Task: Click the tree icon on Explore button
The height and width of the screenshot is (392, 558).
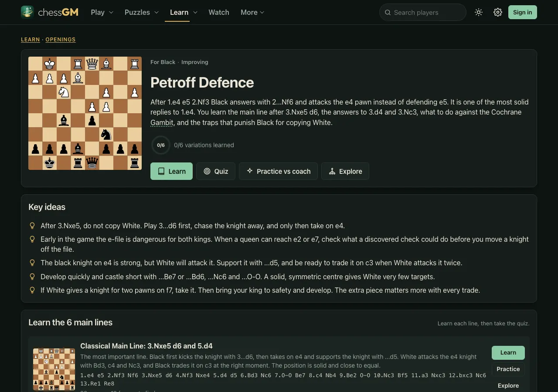Action: point(332,171)
